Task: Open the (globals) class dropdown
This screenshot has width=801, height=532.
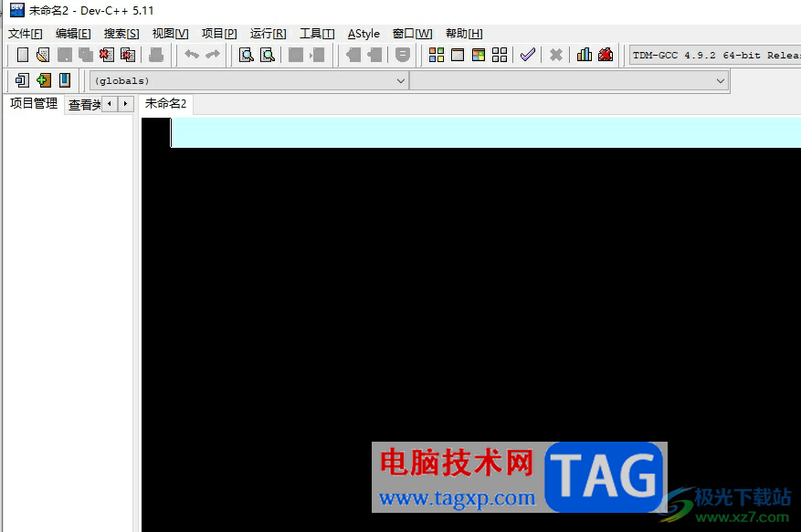Action: click(249, 80)
